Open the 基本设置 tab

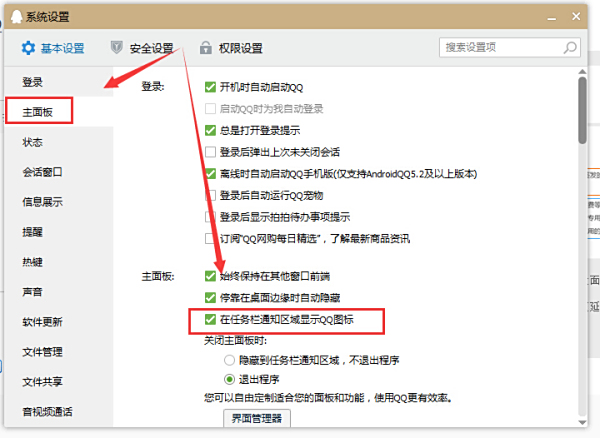(53, 48)
